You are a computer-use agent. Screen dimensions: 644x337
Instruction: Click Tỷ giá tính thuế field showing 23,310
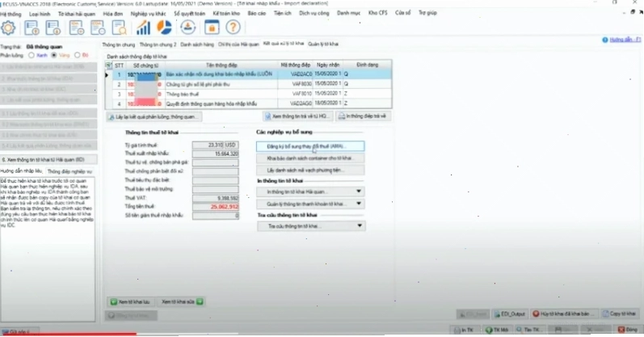[208, 145]
